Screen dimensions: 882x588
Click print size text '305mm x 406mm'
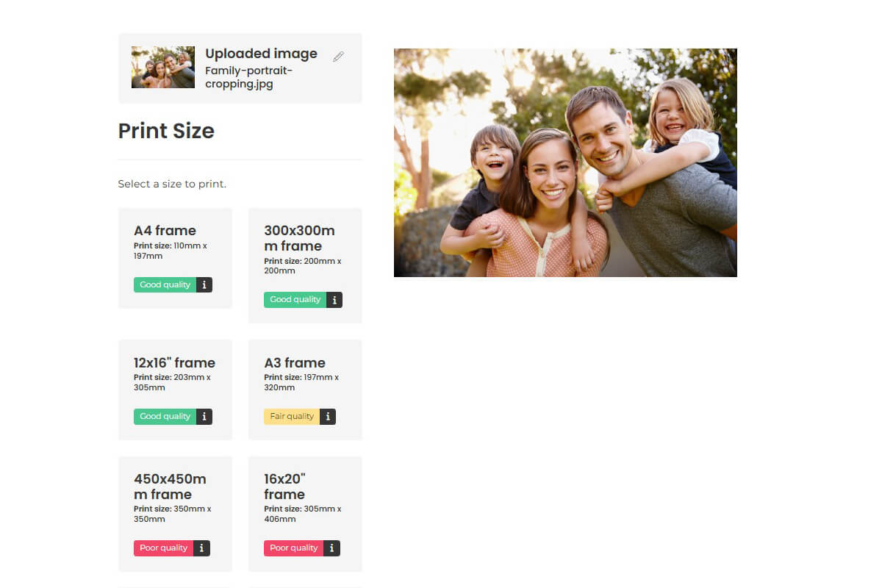click(302, 514)
